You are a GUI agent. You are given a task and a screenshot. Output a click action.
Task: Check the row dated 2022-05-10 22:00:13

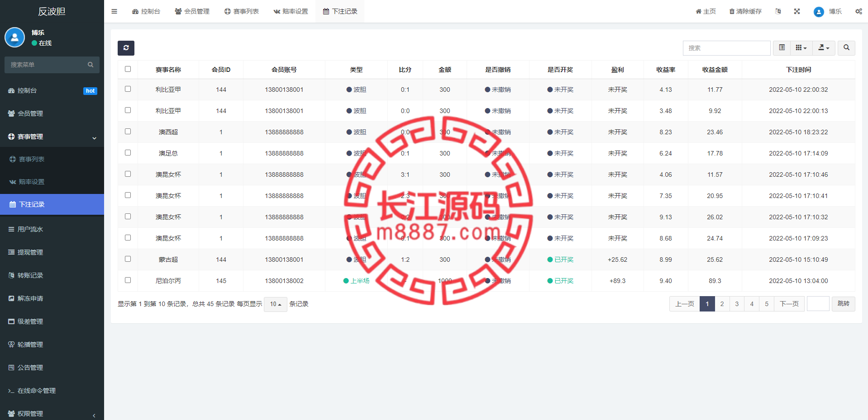[x=128, y=110]
